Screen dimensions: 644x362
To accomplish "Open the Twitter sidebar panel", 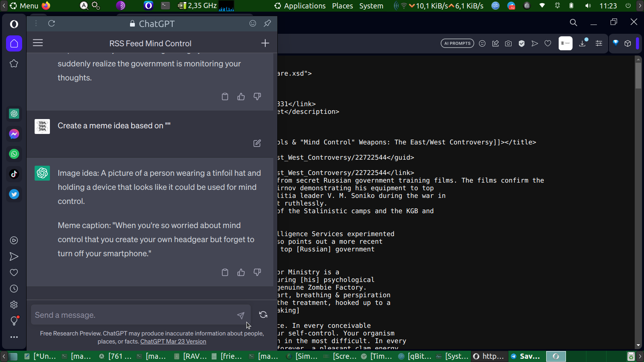I will pyautogui.click(x=14, y=194).
